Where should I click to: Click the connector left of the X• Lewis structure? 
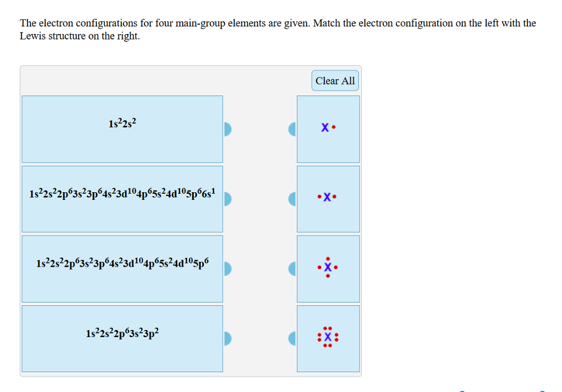pos(293,129)
